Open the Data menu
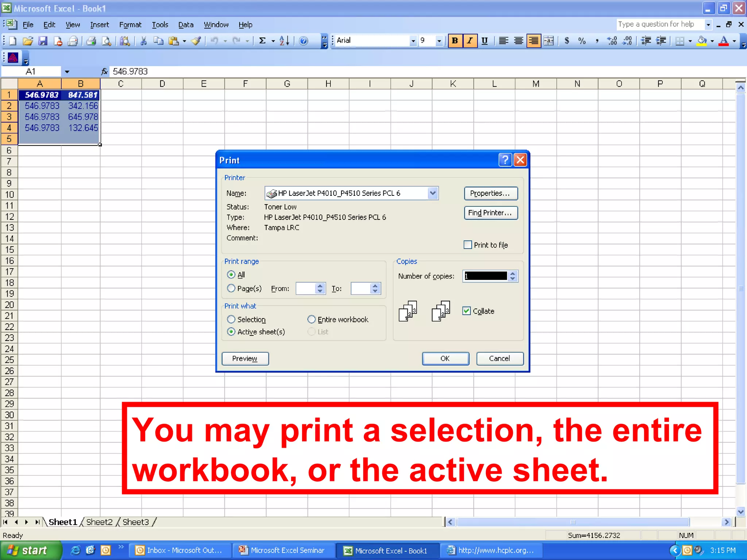This screenshot has height=560, width=747. pyautogui.click(x=186, y=25)
